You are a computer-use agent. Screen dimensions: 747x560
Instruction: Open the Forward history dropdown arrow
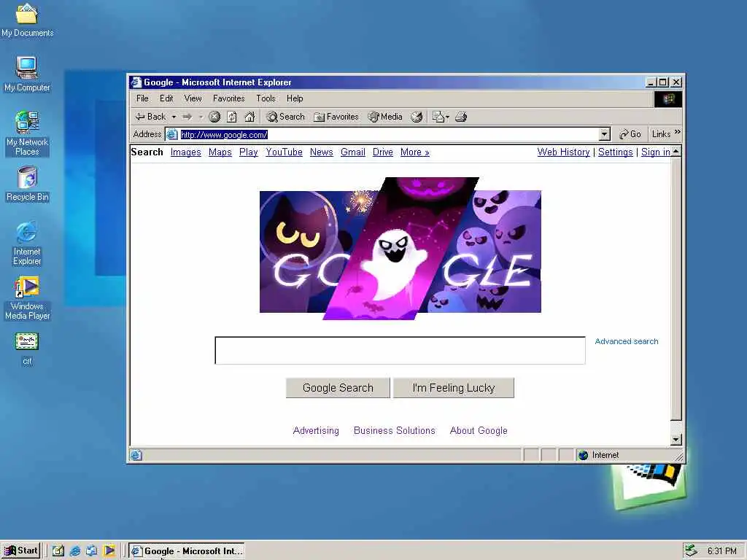(201, 117)
